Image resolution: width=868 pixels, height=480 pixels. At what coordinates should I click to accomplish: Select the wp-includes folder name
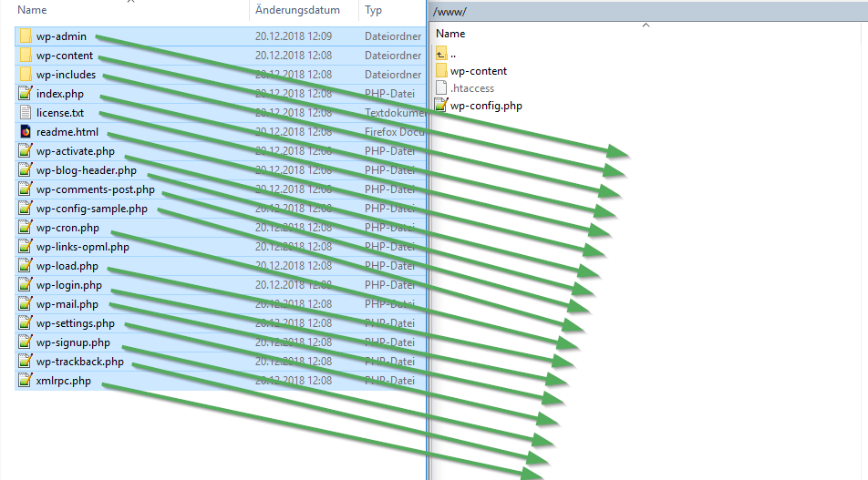point(66,75)
